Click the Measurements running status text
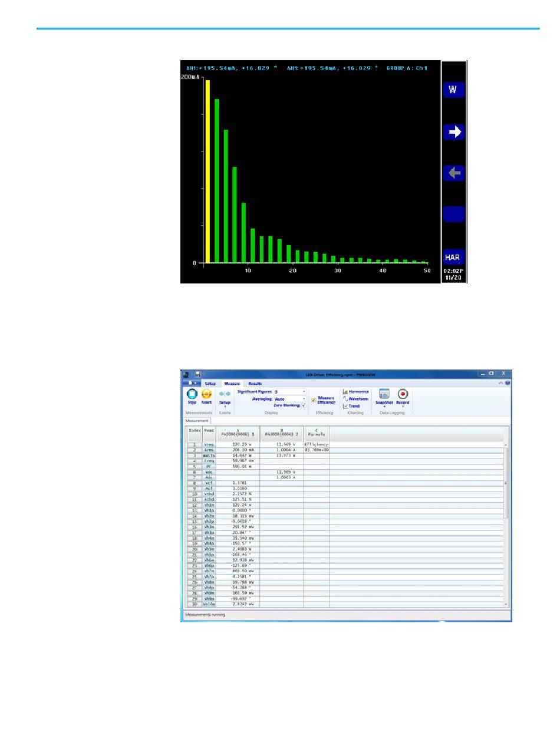Screen dimensions: 560x739 [205, 615]
